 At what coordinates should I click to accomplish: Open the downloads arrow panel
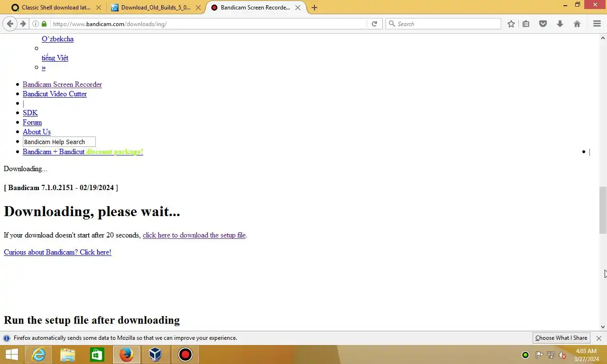(560, 24)
